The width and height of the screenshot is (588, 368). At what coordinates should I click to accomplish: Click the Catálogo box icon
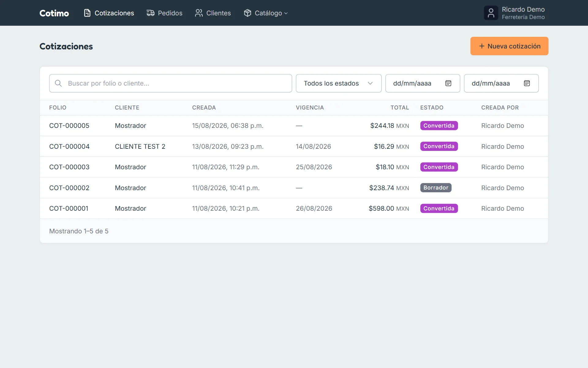[x=247, y=13]
